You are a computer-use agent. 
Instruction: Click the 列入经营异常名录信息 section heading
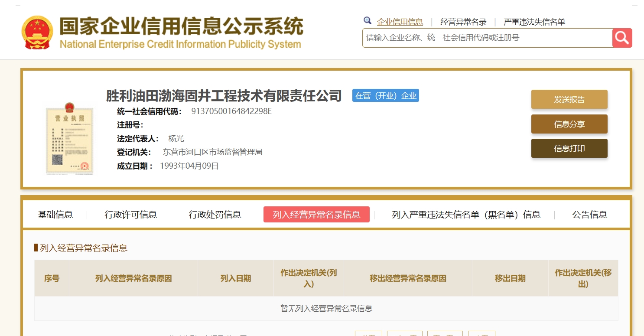tap(84, 248)
